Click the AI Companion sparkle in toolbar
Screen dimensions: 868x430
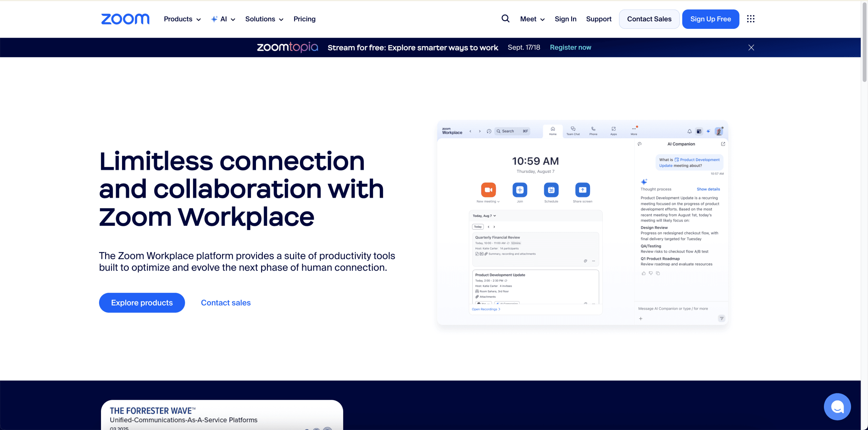tap(708, 131)
